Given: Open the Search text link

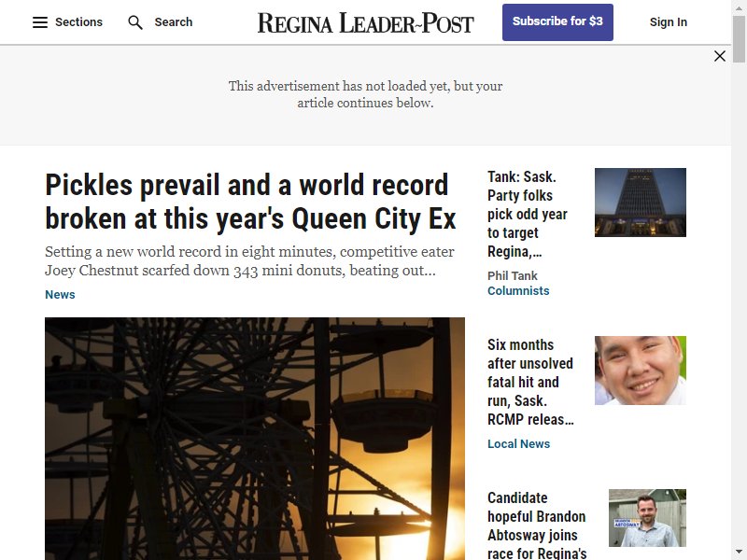Looking at the screenshot, I should point(174,22).
